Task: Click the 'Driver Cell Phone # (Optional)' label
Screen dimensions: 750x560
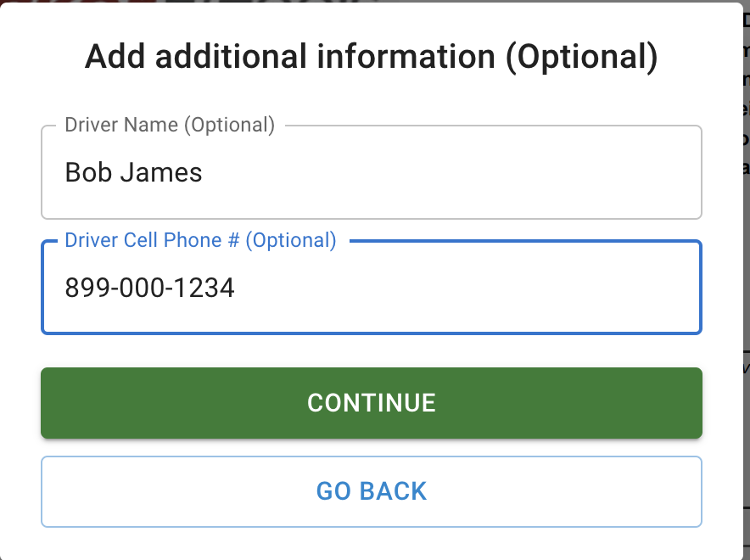Action: click(200, 241)
